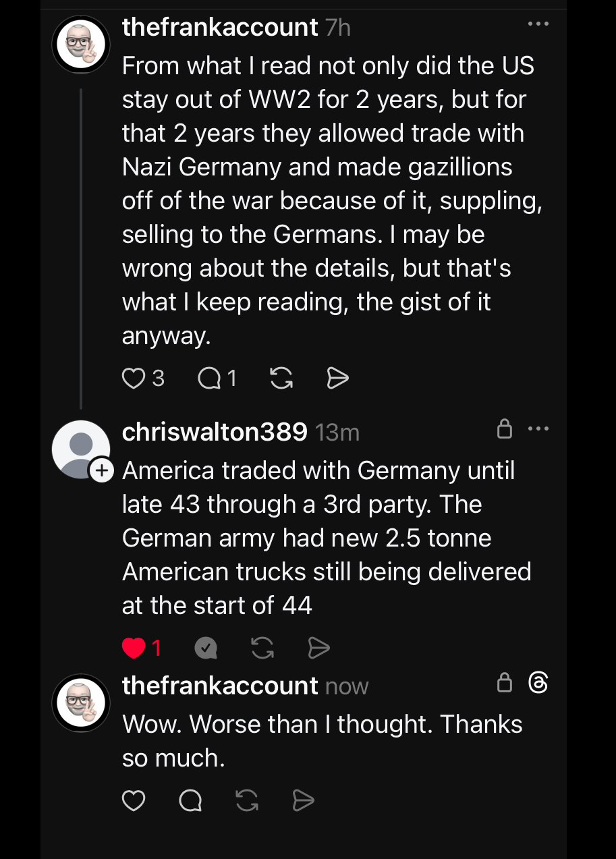616x859 pixels.
Task: Reply to the "Thanks so much" comment
Action: (x=190, y=801)
